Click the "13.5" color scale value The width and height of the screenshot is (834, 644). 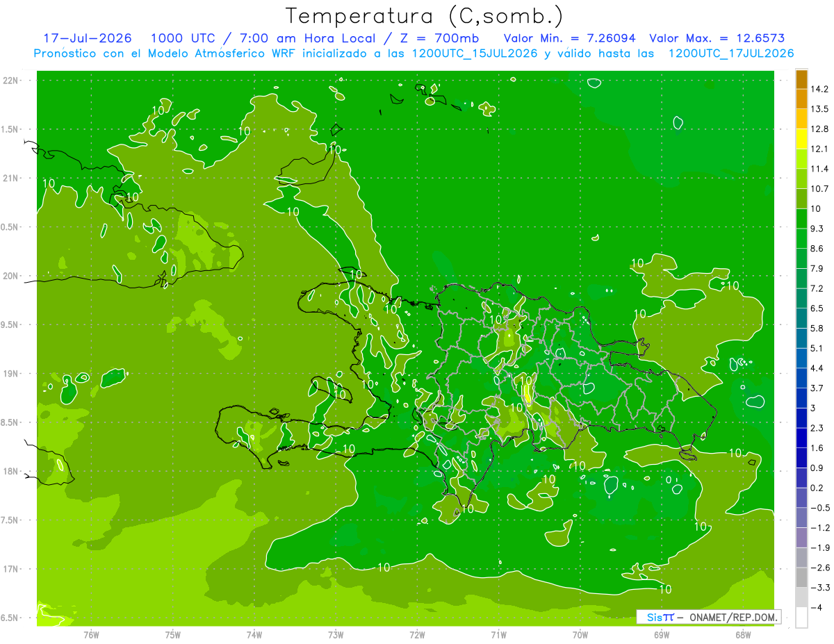[819, 109]
